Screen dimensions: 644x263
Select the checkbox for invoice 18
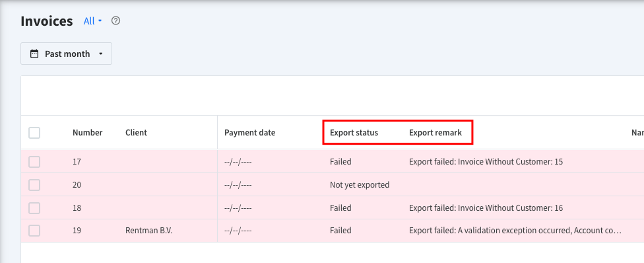pos(34,208)
